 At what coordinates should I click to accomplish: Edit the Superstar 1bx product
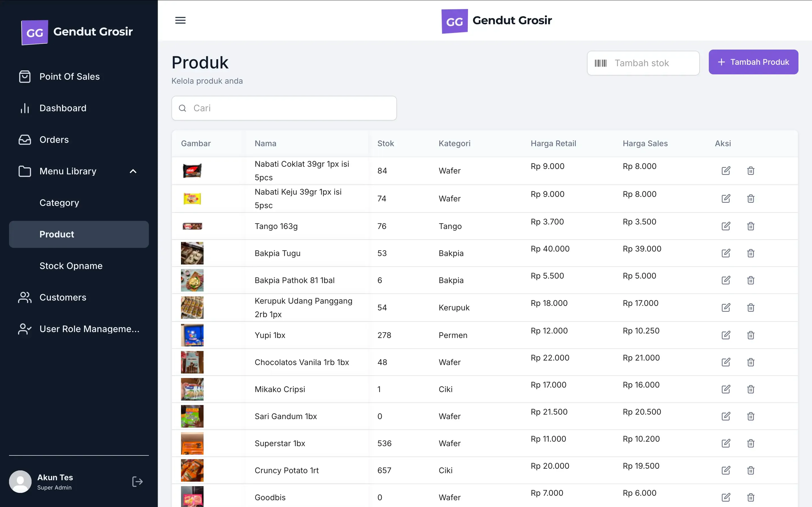point(726,443)
